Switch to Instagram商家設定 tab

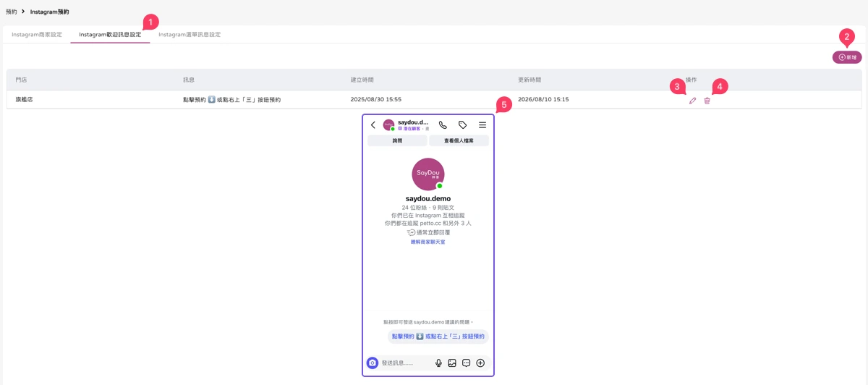[x=37, y=35]
